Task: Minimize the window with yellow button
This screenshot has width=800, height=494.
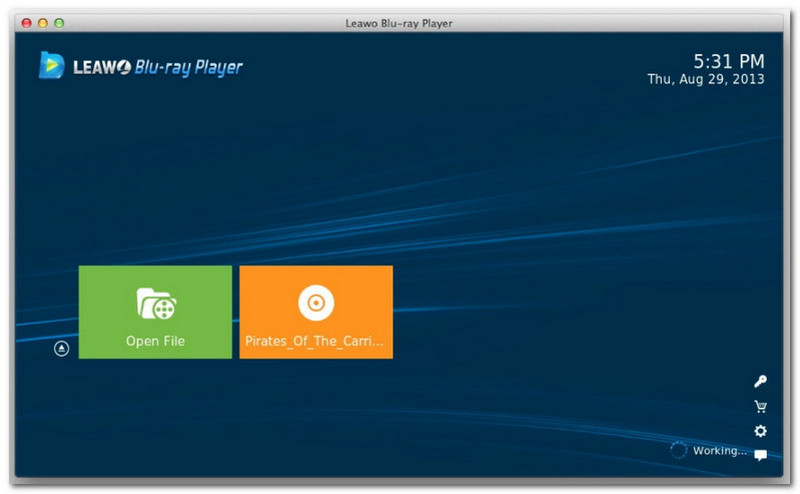Action: point(42,22)
